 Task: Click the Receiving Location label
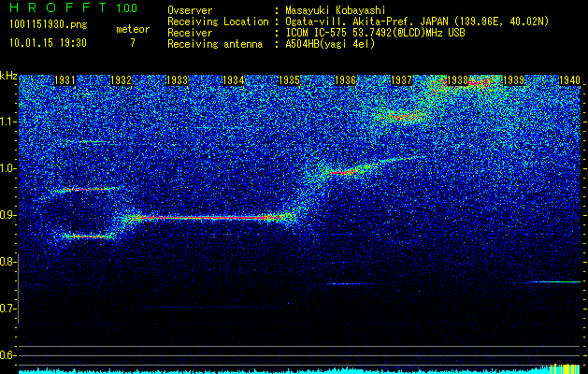tap(218, 22)
